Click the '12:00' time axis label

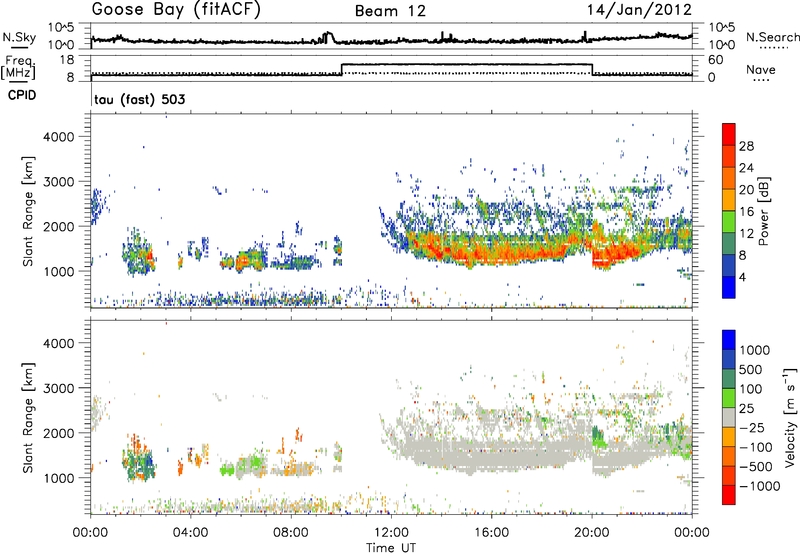[391, 533]
